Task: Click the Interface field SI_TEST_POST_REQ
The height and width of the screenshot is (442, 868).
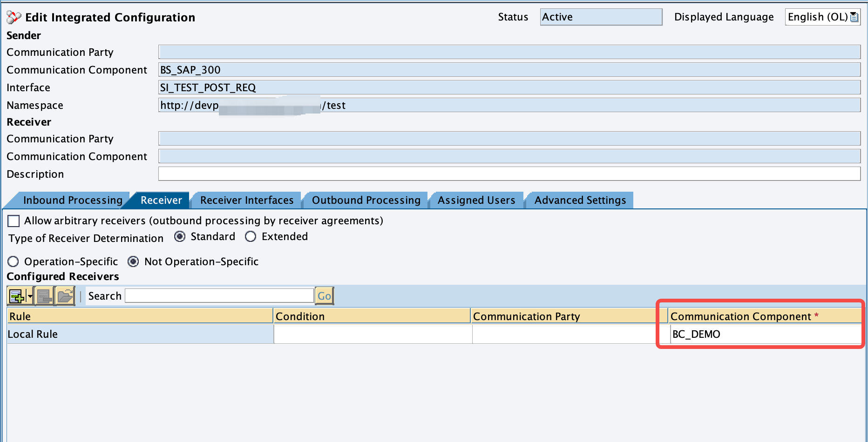Action: [x=509, y=87]
